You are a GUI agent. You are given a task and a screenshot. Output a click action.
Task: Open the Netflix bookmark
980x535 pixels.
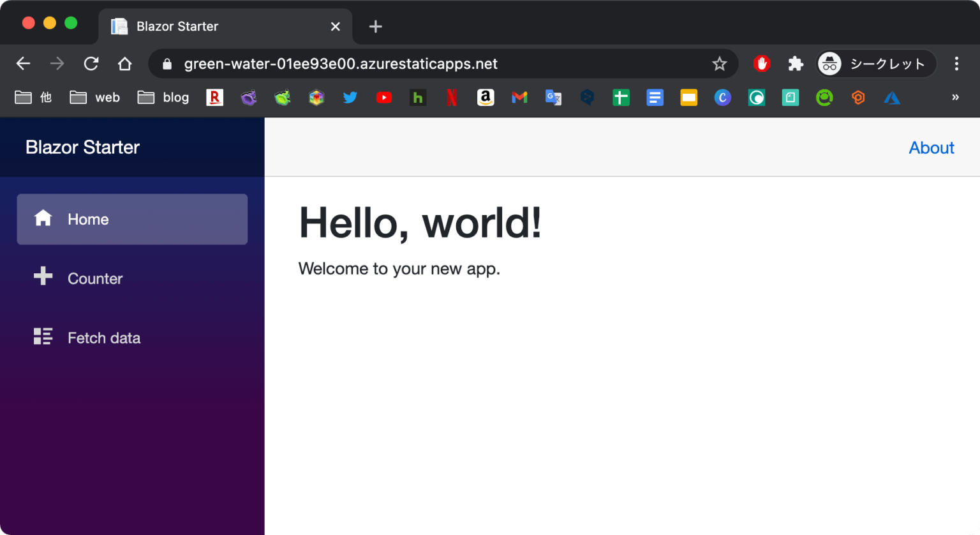coord(451,97)
